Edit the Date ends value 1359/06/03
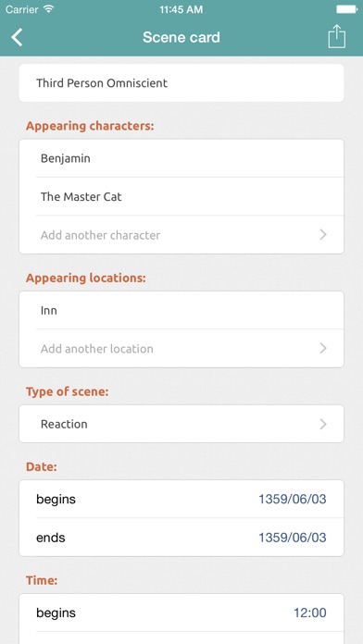 tap(293, 538)
